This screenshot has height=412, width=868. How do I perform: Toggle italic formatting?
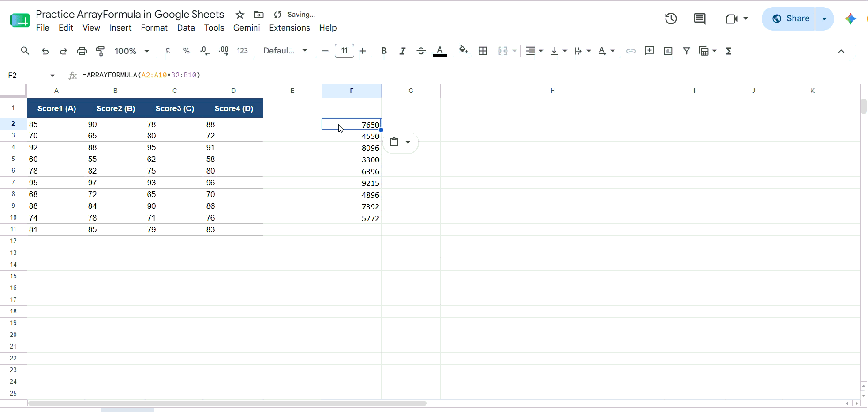pos(402,51)
